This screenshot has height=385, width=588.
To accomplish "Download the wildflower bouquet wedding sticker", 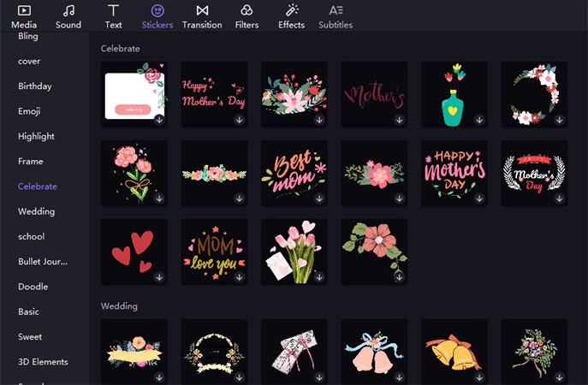I will (559, 377).
